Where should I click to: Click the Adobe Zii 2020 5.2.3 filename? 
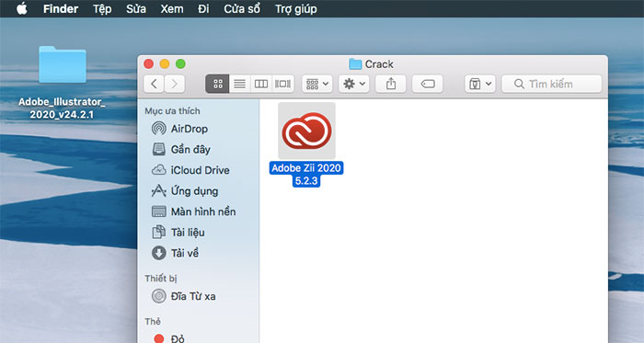pyautogui.click(x=306, y=175)
